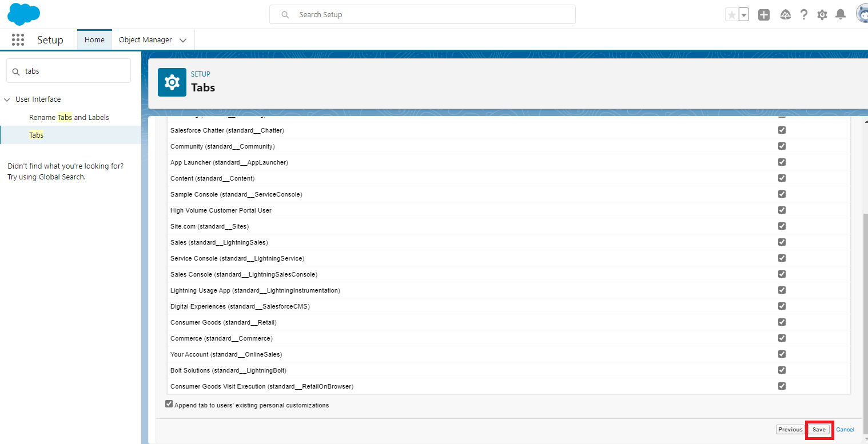Switch to the Home tab
The image size is (868, 444).
coord(94,40)
